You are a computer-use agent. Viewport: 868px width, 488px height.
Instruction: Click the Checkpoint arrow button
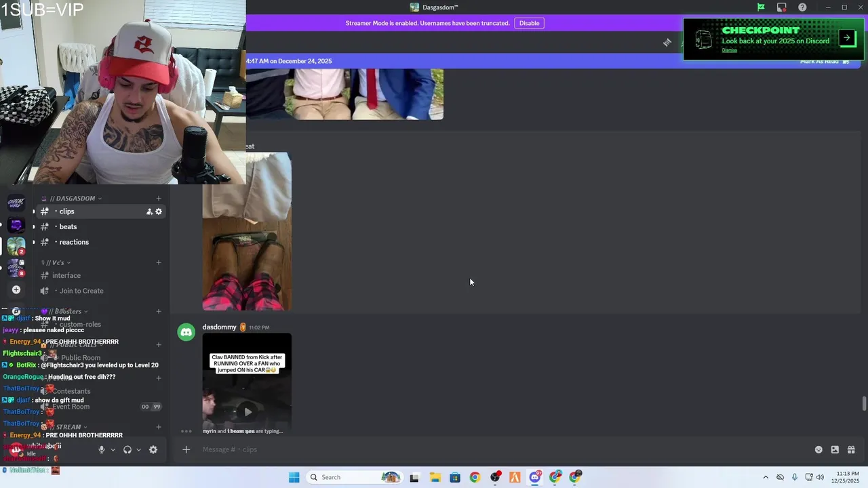coord(847,38)
